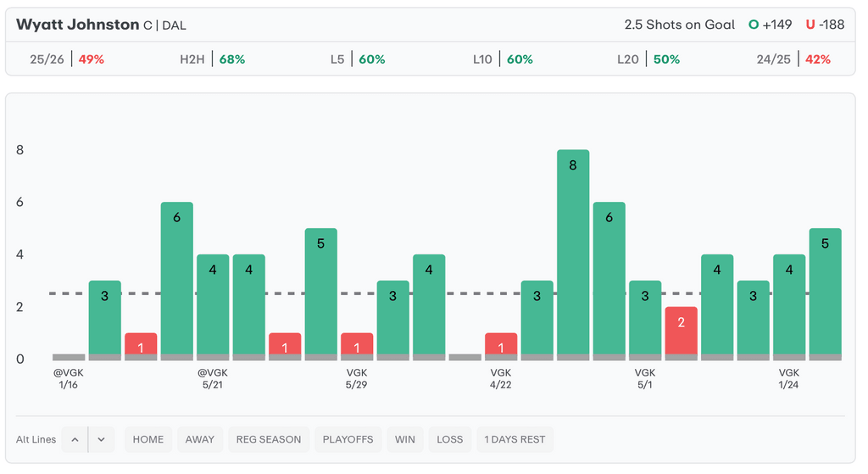
Task: Click the Alt Lines down chevron
Action: pyautogui.click(x=101, y=439)
